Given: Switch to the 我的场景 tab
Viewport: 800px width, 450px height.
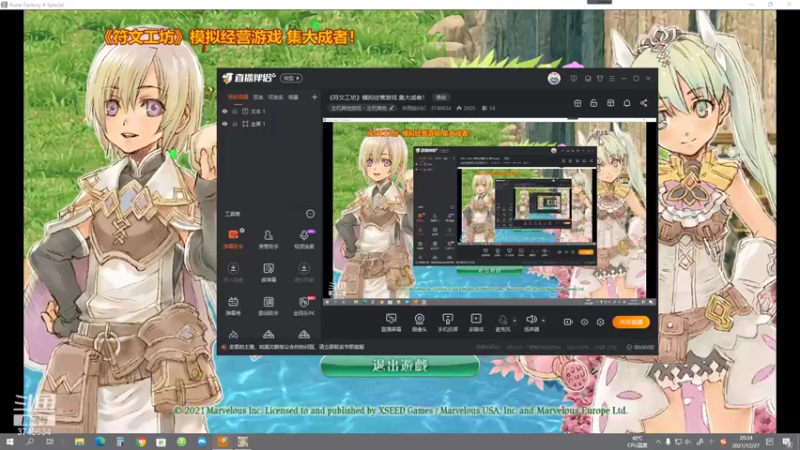Looking at the screenshot, I should point(238,97).
